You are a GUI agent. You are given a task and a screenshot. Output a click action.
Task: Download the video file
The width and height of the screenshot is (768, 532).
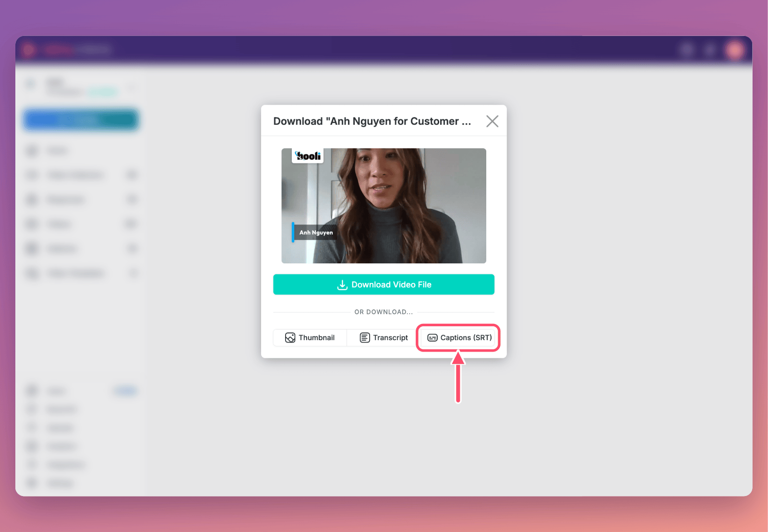click(x=384, y=284)
